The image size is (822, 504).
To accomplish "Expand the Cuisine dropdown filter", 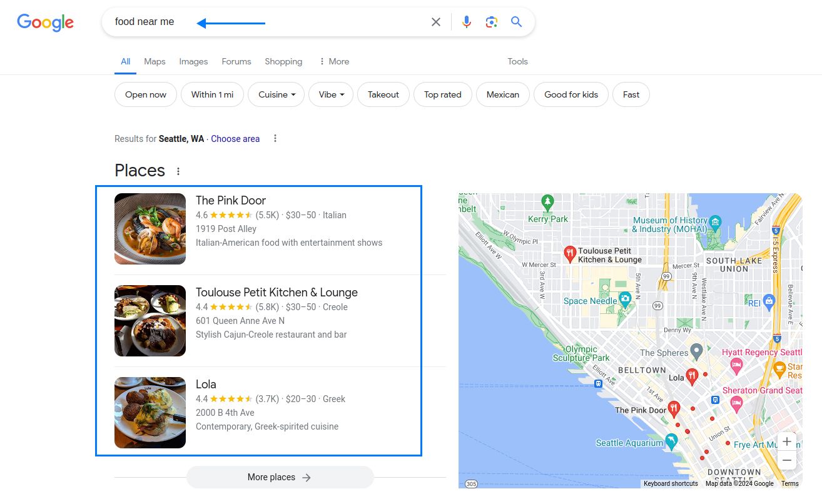I will (277, 94).
